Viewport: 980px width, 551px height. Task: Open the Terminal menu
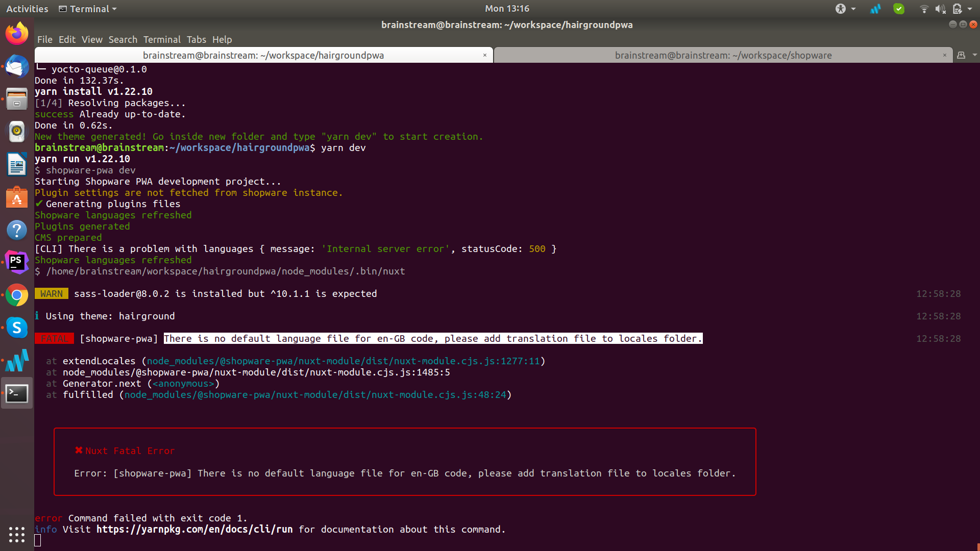pos(162,39)
